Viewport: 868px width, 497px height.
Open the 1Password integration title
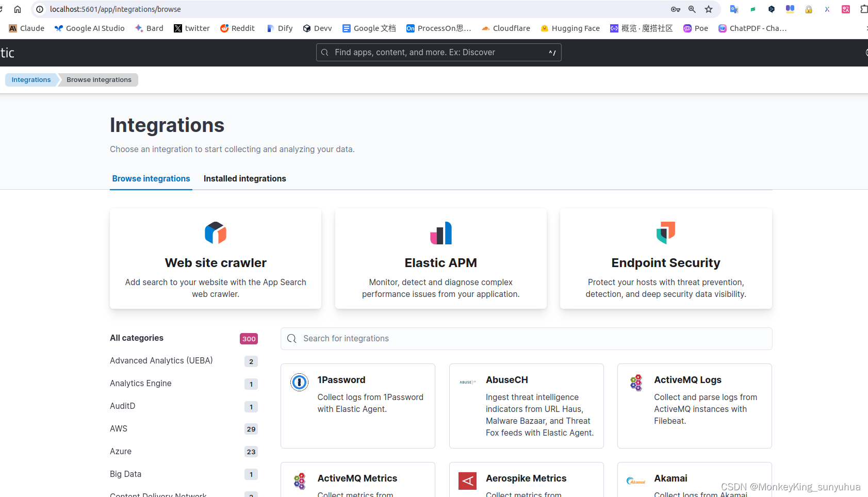coord(341,380)
